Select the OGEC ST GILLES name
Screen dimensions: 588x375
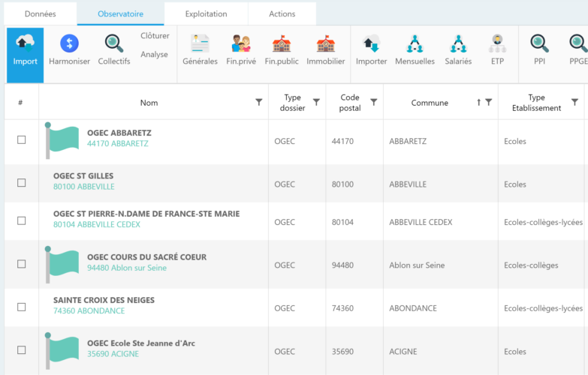click(x=83, y=176)
